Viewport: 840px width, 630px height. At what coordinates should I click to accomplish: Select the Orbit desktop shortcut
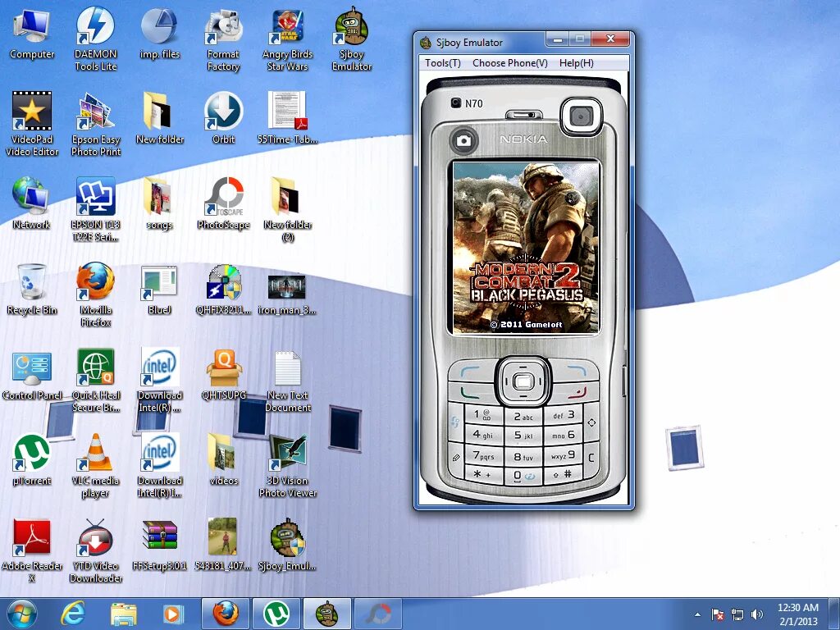point(223,119)
